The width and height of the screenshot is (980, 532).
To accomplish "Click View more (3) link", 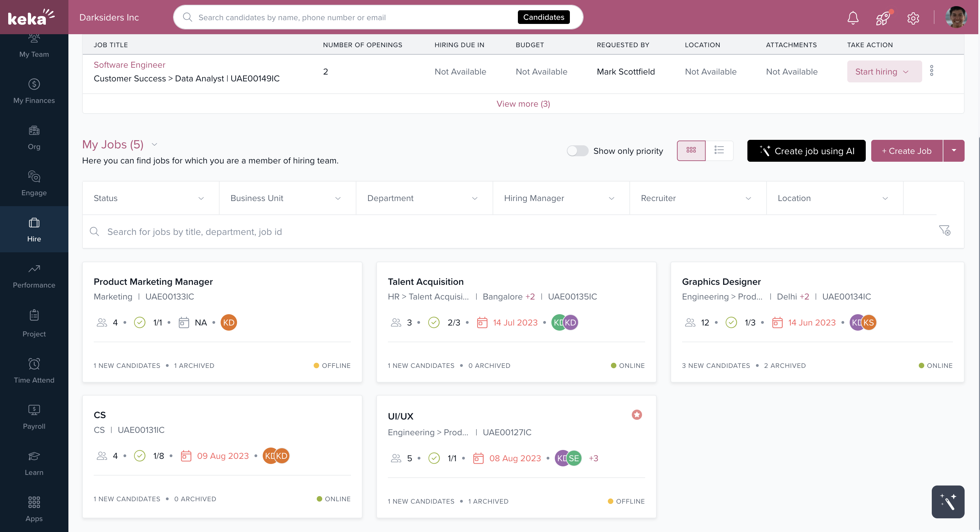I will (523, 104).
